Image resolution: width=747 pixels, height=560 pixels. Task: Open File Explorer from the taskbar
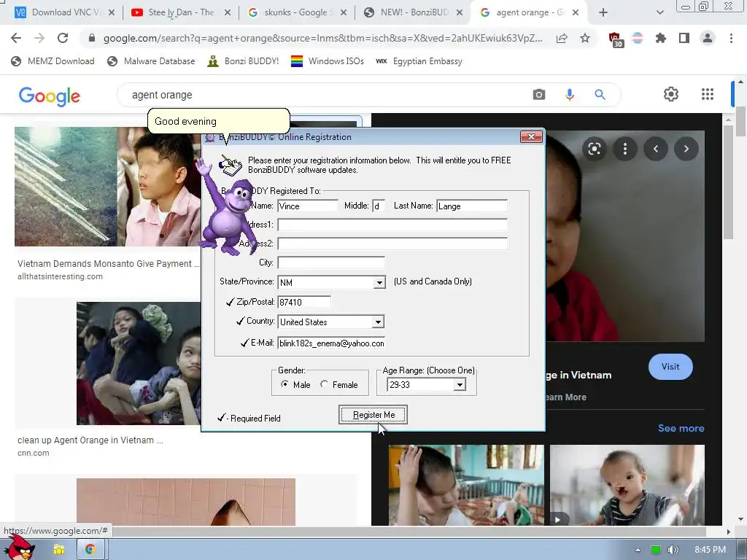click(x=59, y=550)
